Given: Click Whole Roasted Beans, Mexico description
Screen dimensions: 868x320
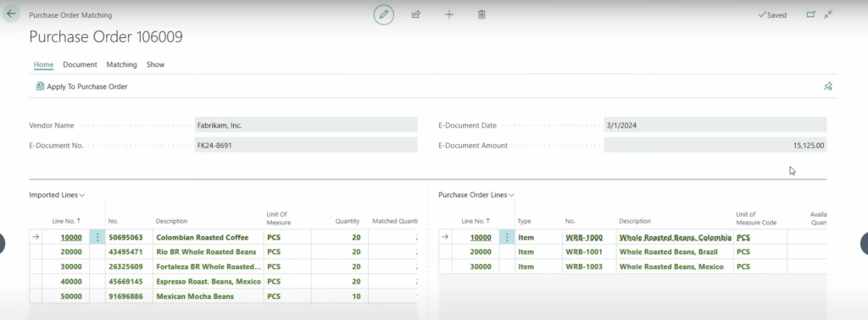Looking at the screenshot, I should coord(671,267).
